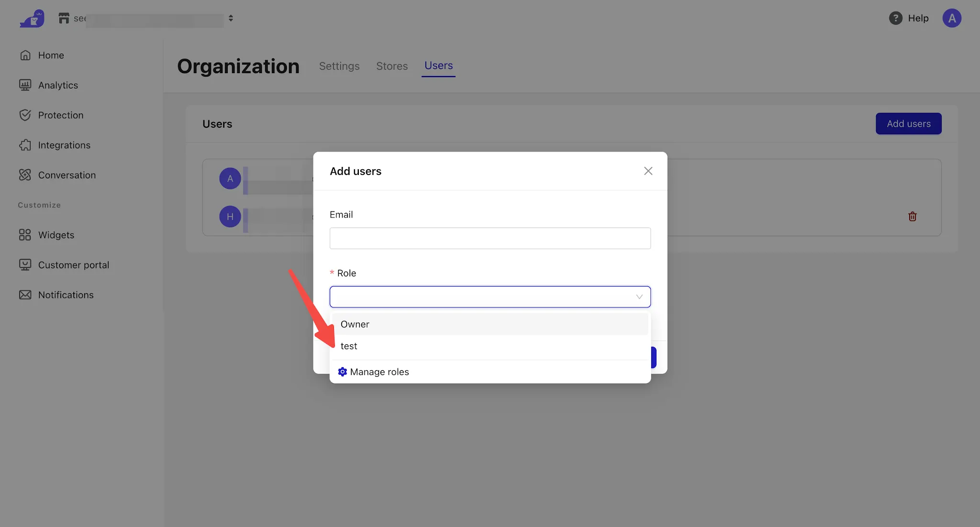Focus the Email input field
This screenshot has height=527, width=980.
tap(490, 238)
